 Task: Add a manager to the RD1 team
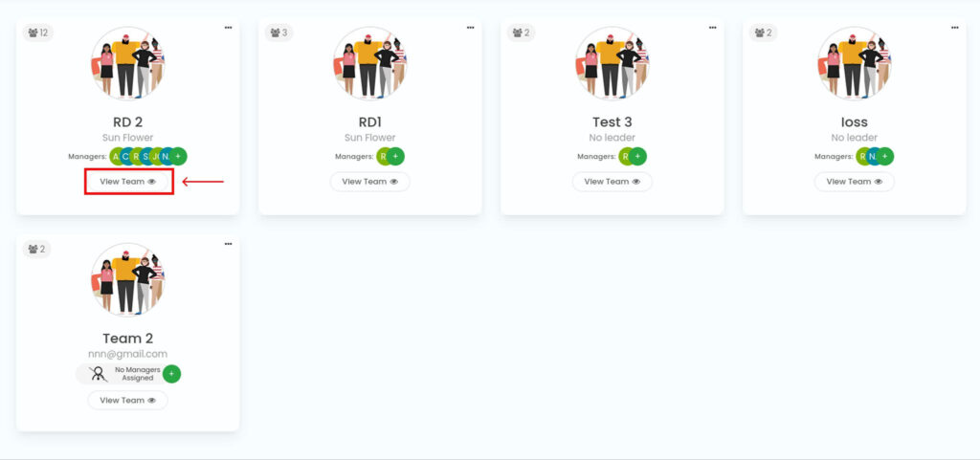395,157
